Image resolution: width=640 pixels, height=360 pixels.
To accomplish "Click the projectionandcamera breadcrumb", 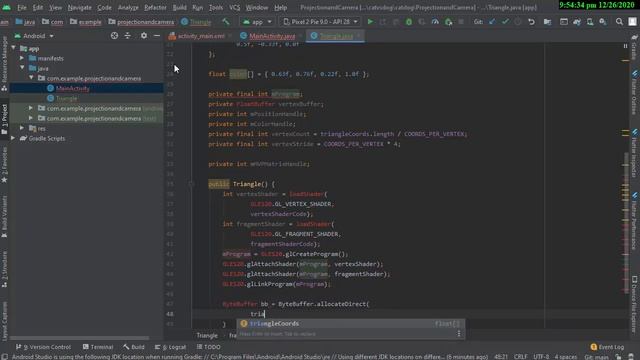I will point(141,22).
